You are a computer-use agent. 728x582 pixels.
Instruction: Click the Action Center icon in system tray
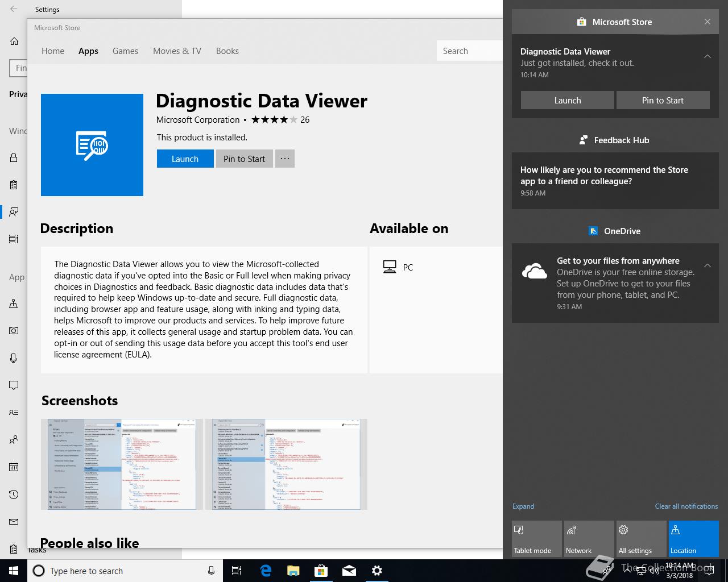tap(709, 571)
